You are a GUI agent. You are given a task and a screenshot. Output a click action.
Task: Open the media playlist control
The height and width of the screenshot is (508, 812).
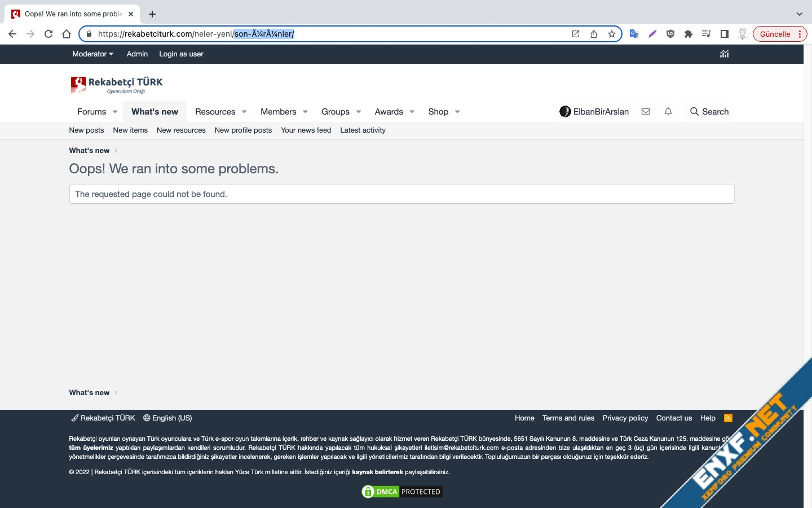707,34
